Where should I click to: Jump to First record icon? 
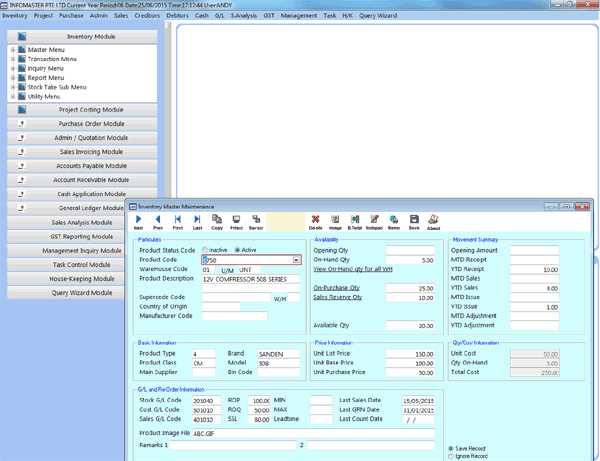pos(178,221)
